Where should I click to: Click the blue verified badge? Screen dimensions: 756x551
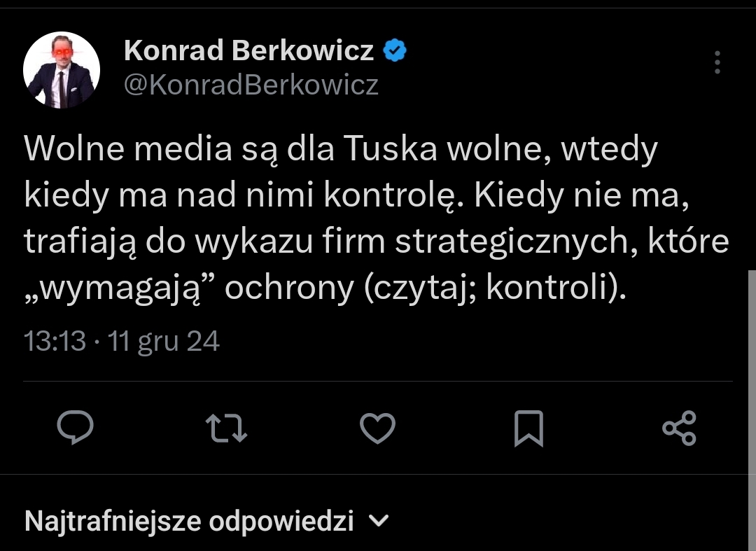tap(396, 50)
